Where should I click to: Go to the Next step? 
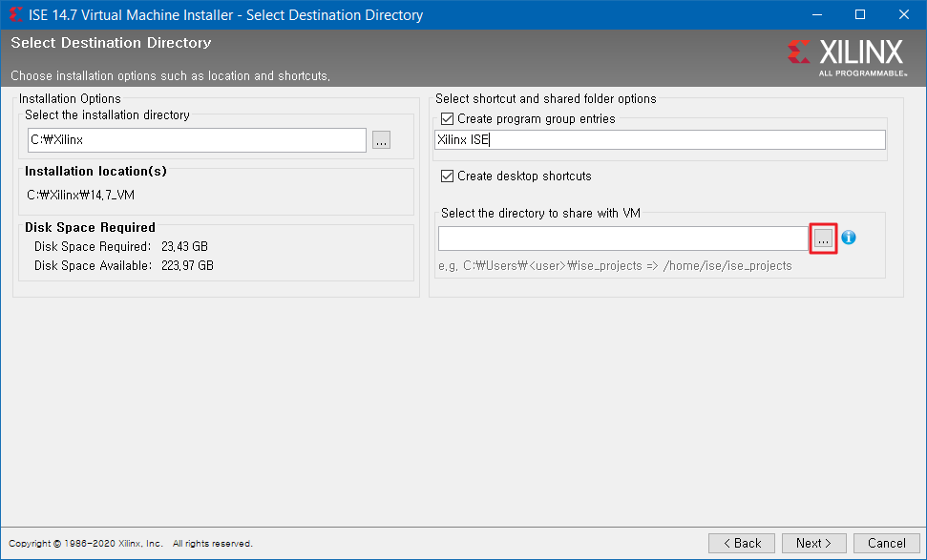pyautogui.click(x=813, y=543)
